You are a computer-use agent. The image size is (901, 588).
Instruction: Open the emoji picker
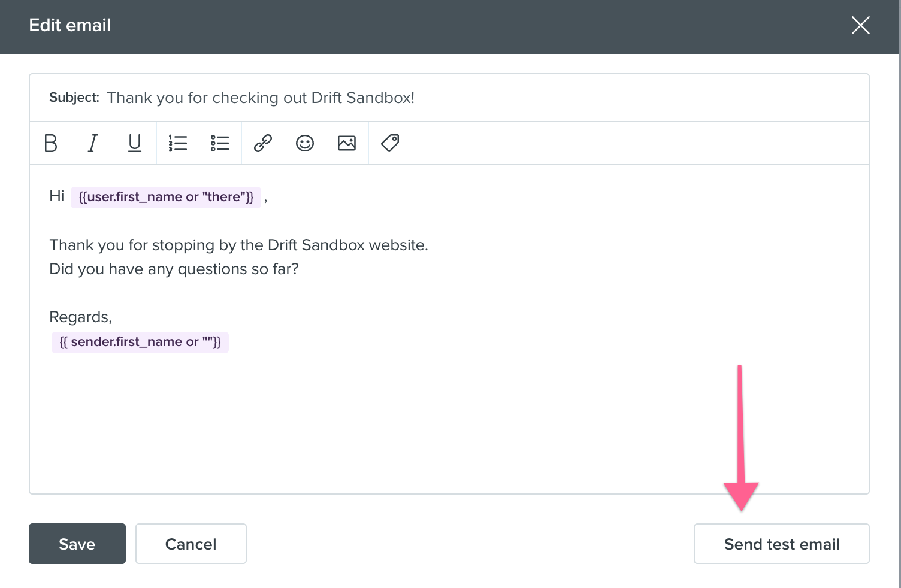coord(305,143)
